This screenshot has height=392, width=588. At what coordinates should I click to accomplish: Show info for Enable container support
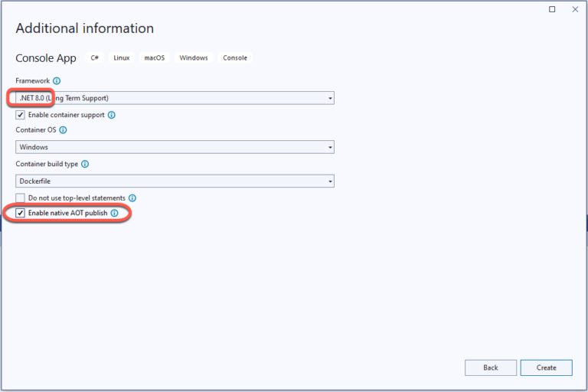coord(112,115)
